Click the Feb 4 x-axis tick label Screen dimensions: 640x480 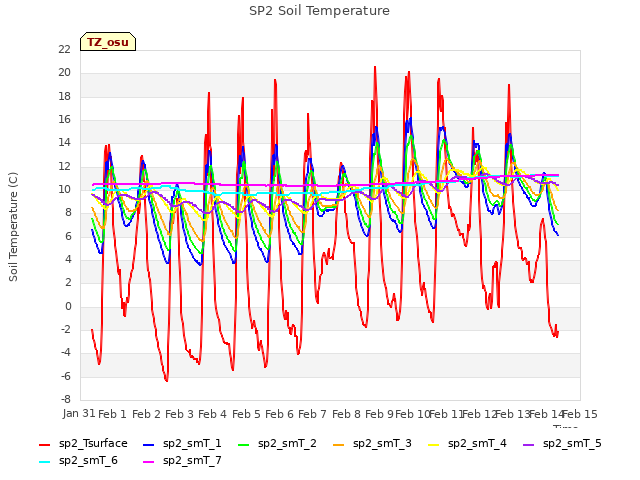(x=212, y=414)
